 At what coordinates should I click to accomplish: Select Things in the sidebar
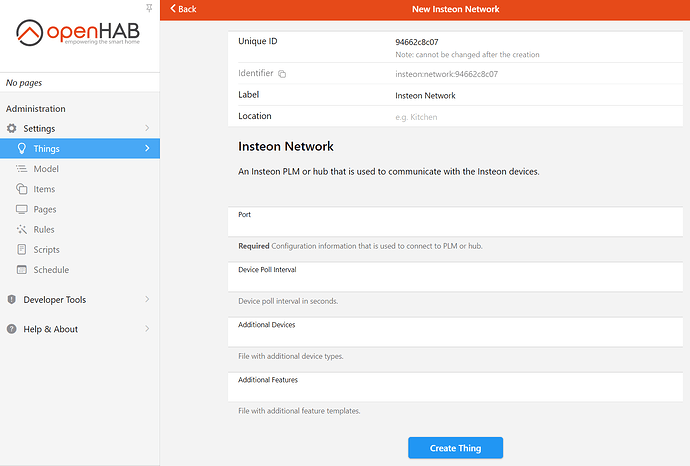click(80, 148)
